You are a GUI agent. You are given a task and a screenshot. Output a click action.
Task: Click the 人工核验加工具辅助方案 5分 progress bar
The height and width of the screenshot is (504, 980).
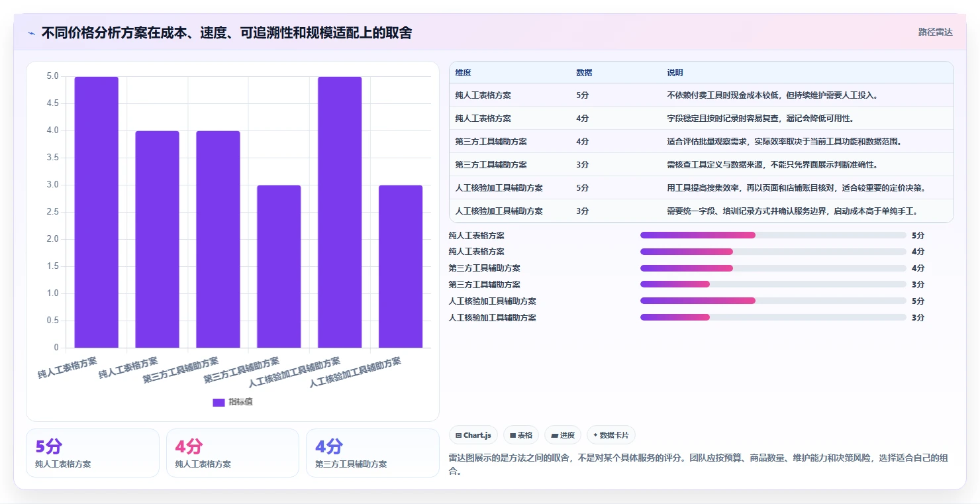point(773,301)
